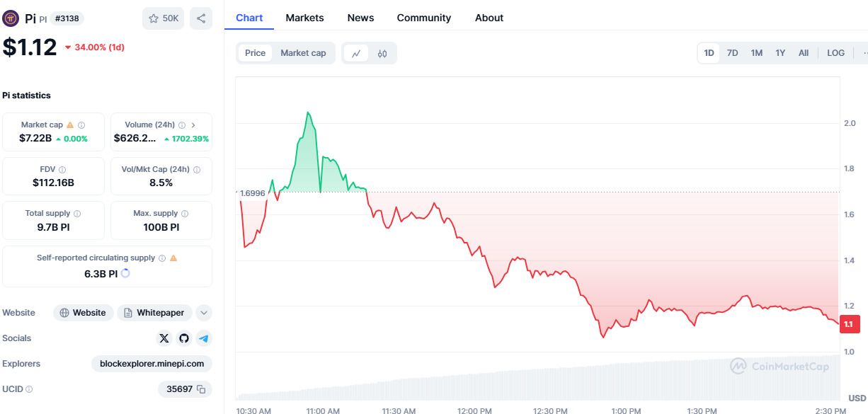Image resolution: width=868 pixels, height=414 pixels.
Task: Open Pi's X (Twitter) social link
Action: [164, 338]
